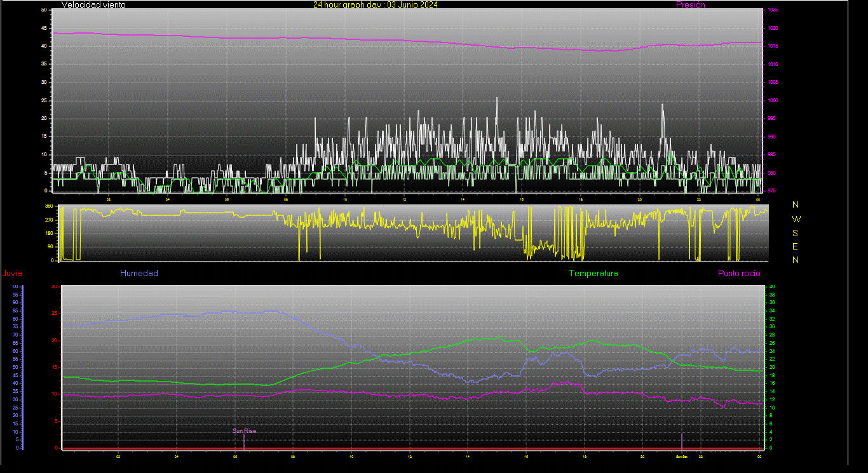This screenshot has height=473, width=868.
Task: Click the 'E' compass direction letter
Action: [x=796, y=246]
